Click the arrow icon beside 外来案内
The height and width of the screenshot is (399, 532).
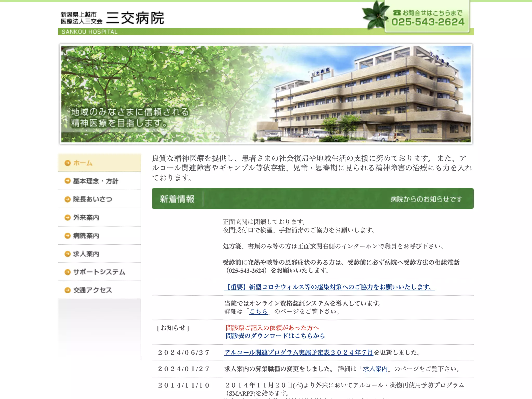click(x=68, y=217)
